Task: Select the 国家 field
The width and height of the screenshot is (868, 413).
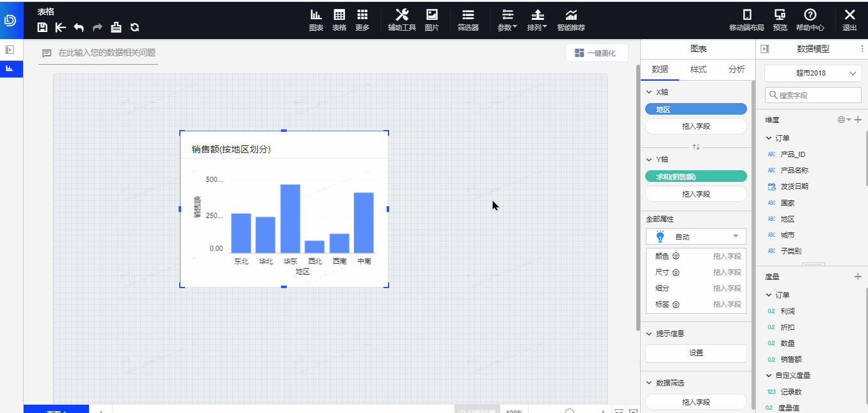Action: pos(787,203)
